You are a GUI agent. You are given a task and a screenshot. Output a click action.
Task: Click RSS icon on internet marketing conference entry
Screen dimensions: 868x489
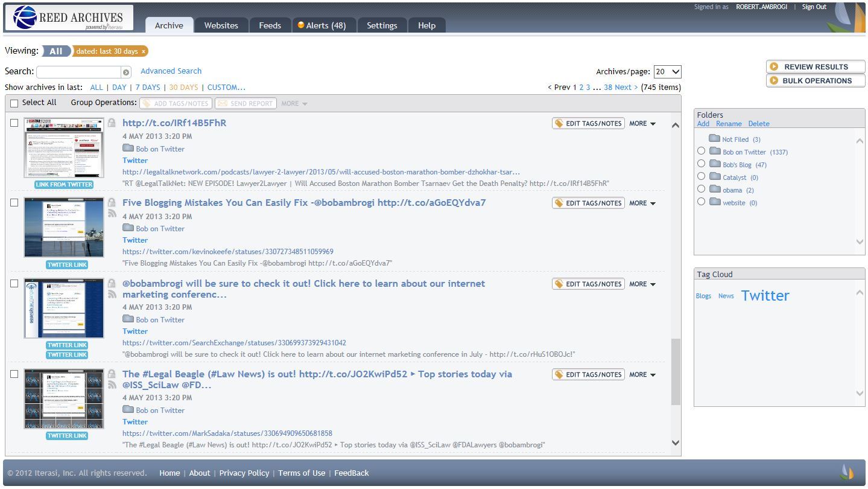(112, 294)
